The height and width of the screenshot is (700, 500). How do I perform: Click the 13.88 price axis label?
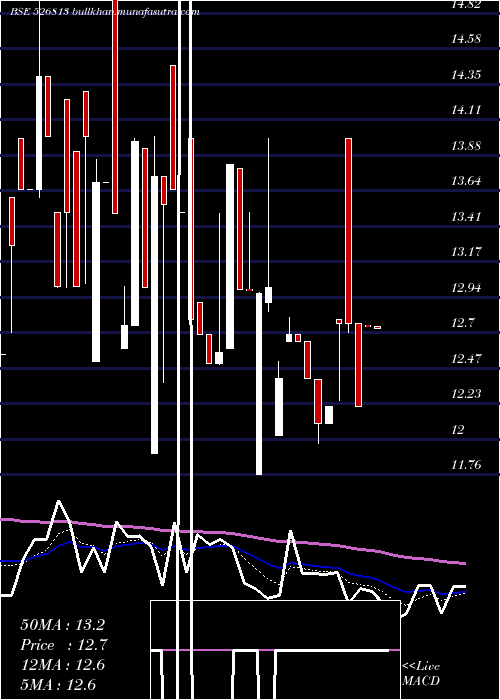click(466, 146)
